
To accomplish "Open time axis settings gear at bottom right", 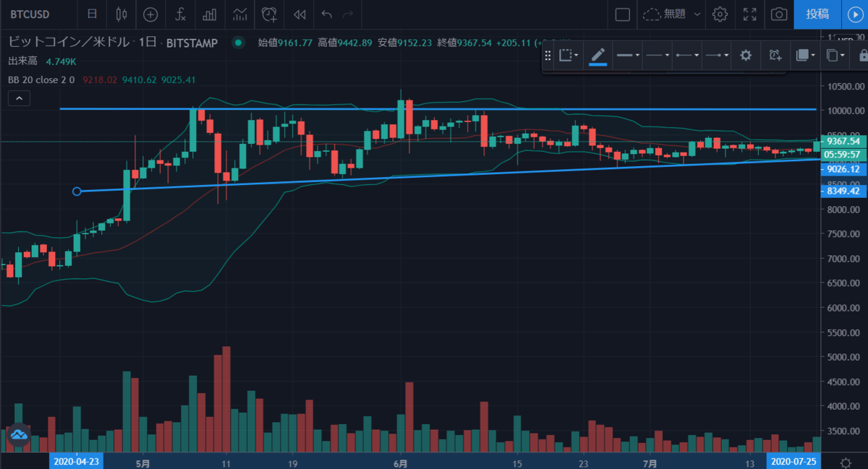I will click(x=845, y=462).
